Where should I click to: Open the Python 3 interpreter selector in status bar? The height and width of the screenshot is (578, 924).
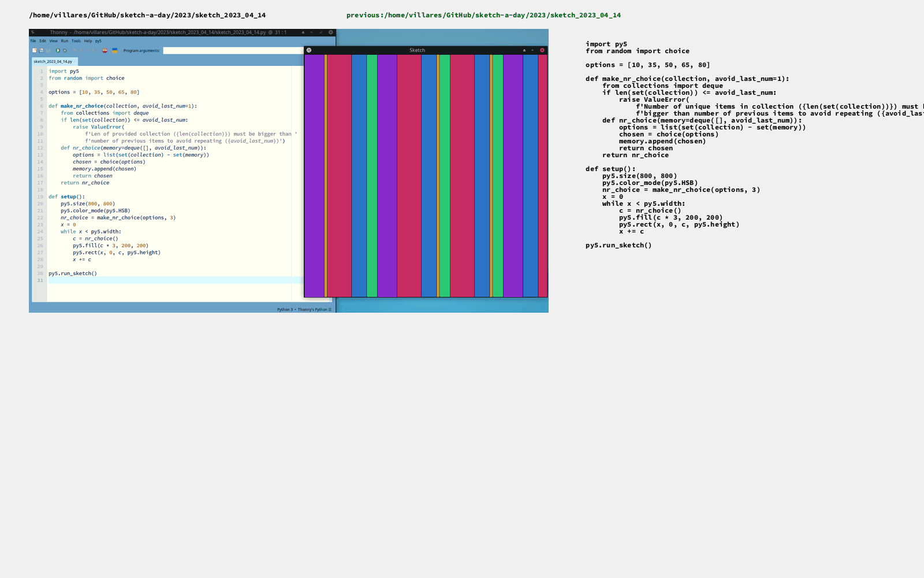304,310
